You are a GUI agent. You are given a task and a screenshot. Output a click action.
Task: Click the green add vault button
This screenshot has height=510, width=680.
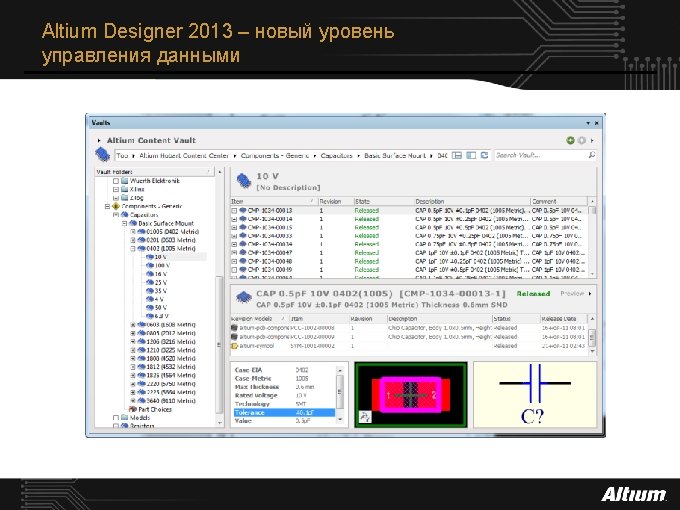click(570, 140)
